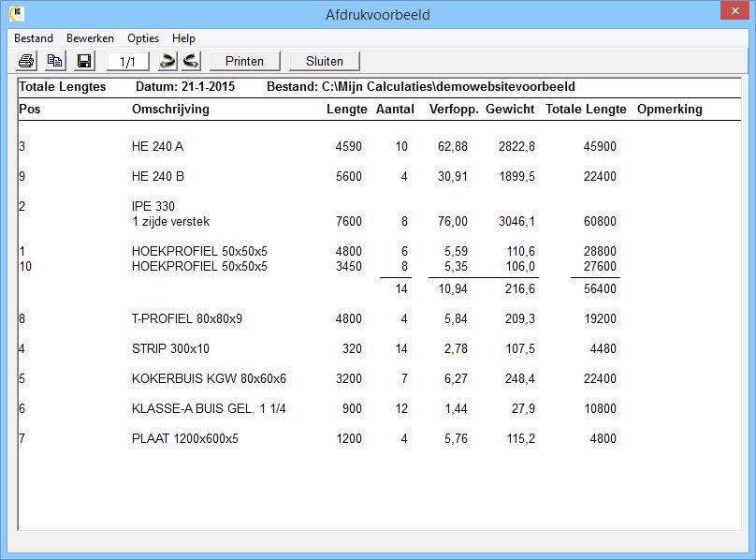Select HOEKPROFIEL 50x50x5 in Pos 1 row
The width and height of the screenshot is (756, 560).
[x=199, y=251]
